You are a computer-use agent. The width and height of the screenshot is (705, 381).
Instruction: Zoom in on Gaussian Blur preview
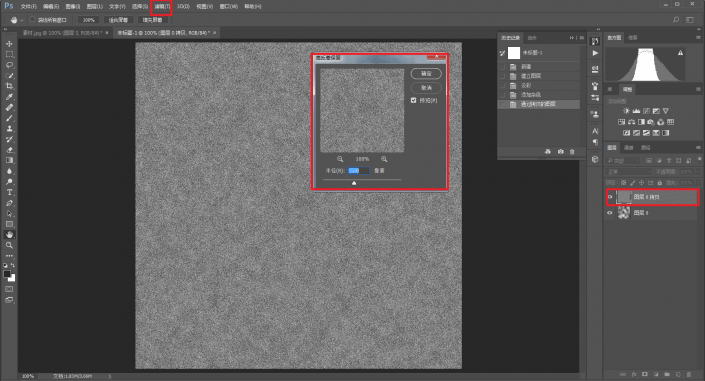pyautogui.click(x=384, y=159)
